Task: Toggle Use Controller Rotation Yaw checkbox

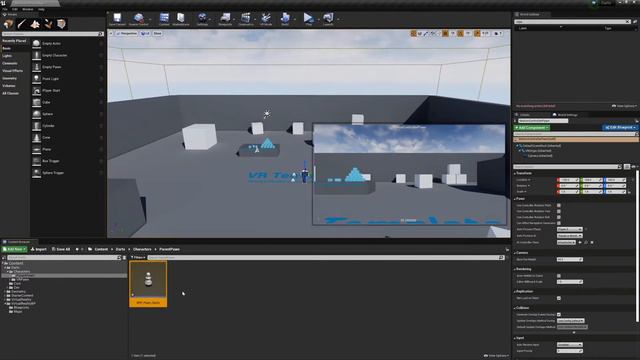Action: (x=559, y=211)
